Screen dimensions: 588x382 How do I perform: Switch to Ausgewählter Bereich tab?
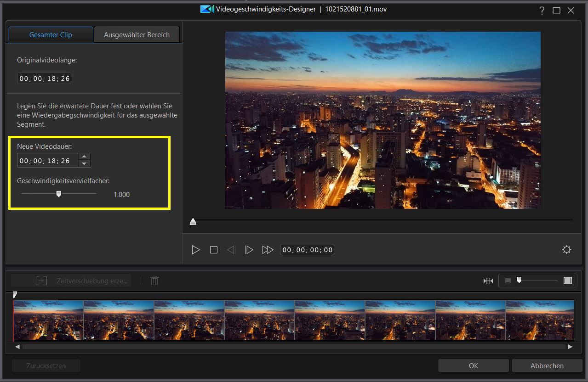[x=137, y=35]
